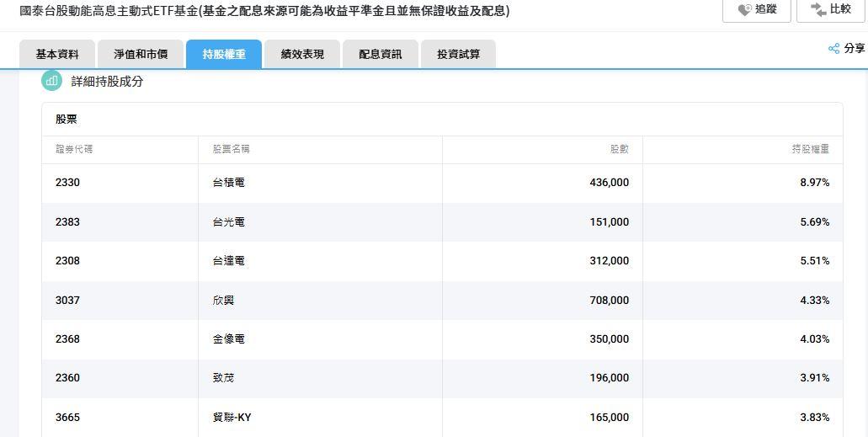This screenshot has height=437, width=868.
Task: Click the 分享 share link
Action: 854,49
